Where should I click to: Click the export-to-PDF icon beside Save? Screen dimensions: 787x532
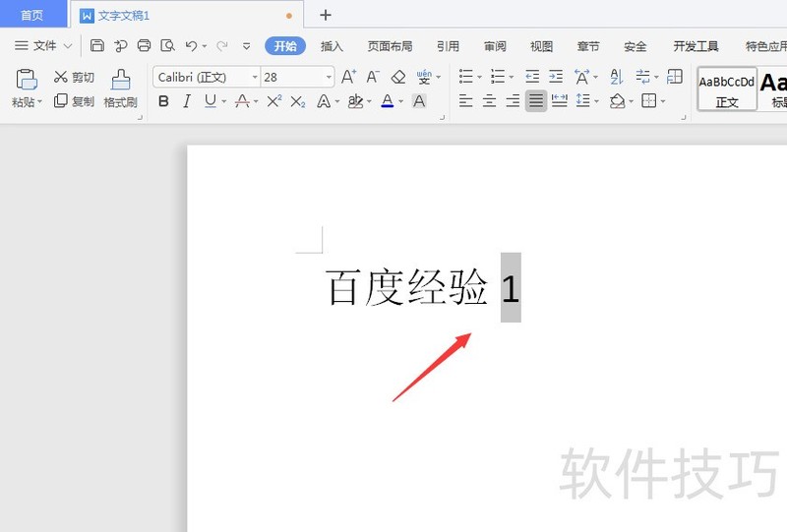120,45
